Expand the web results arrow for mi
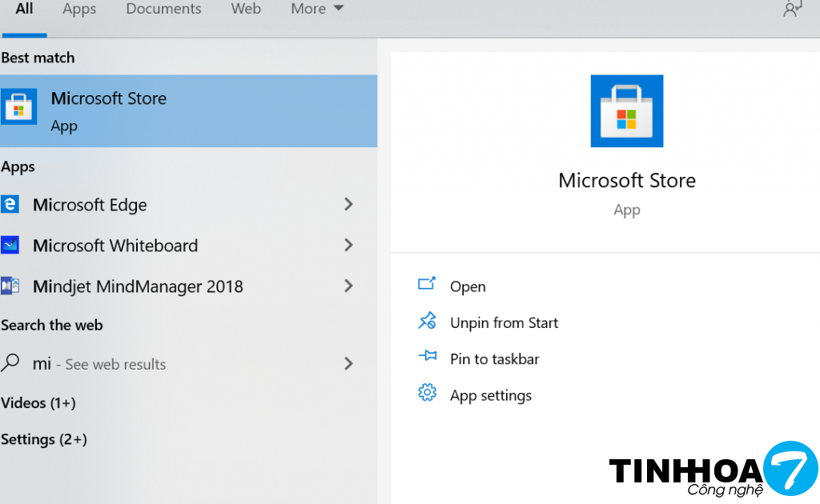Screen dimensions: 820x504 point(348,364)
